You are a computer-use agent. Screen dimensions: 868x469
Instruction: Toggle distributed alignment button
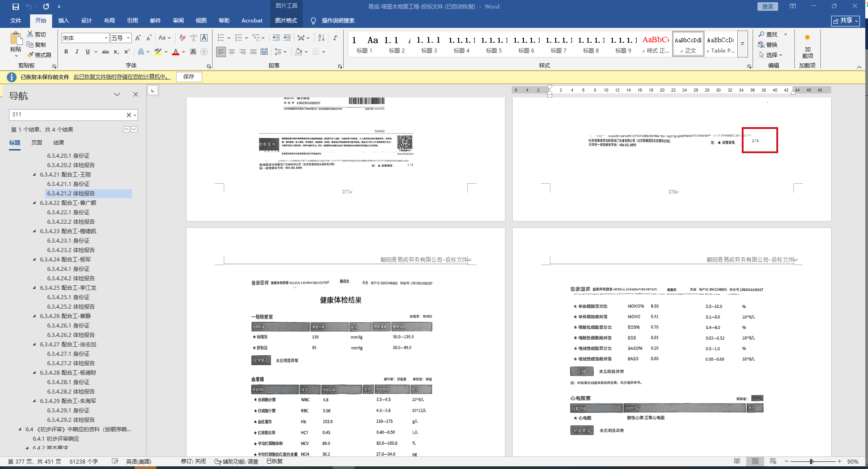coord(264,52)
